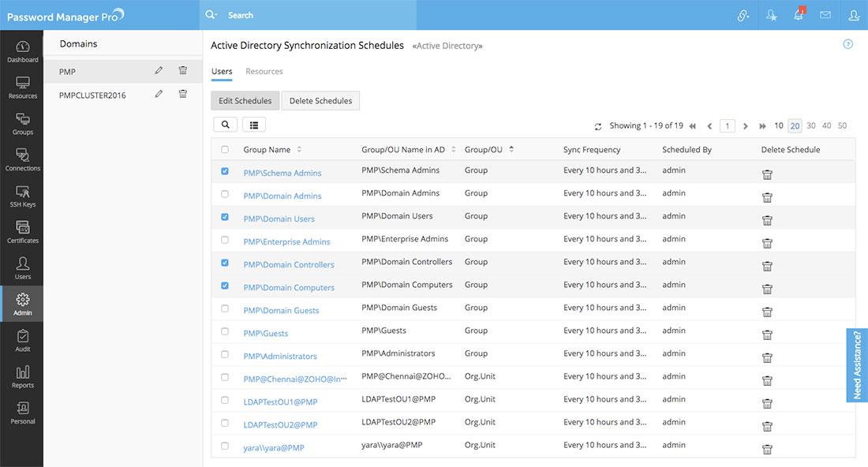Select the Users tab
The height and width of the screenshot is (467, 868).
pyautogui.click(x=222, y=72)
